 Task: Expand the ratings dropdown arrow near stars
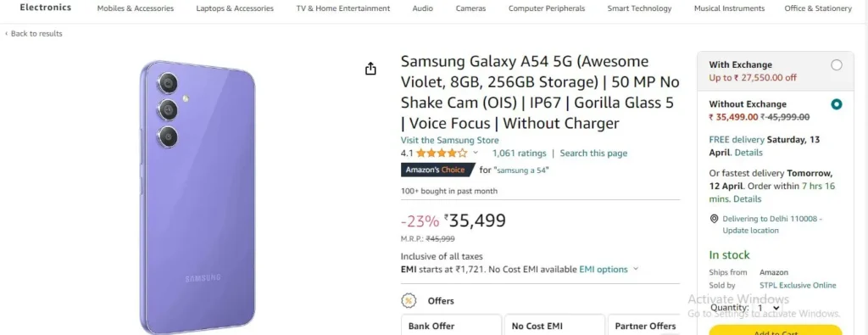(x=476, y=153)
